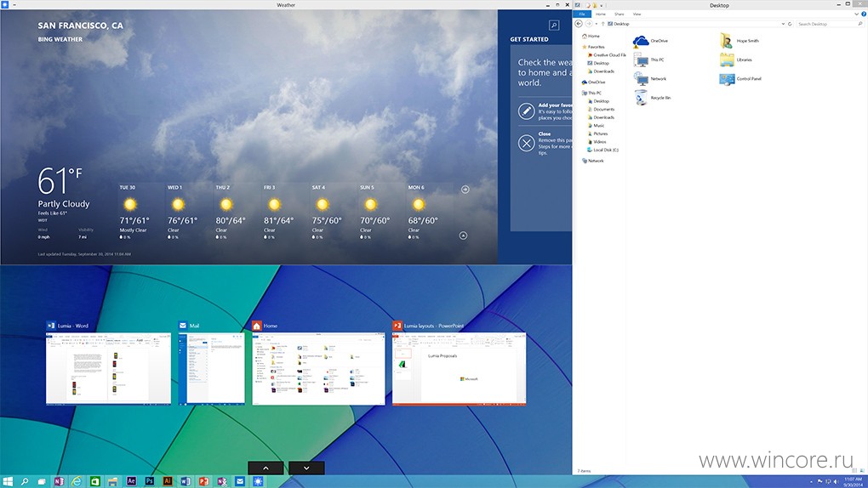This screenshot has width=868, height=488.
Task: Open This PC in Desktop file list
Action: (648, 60)
